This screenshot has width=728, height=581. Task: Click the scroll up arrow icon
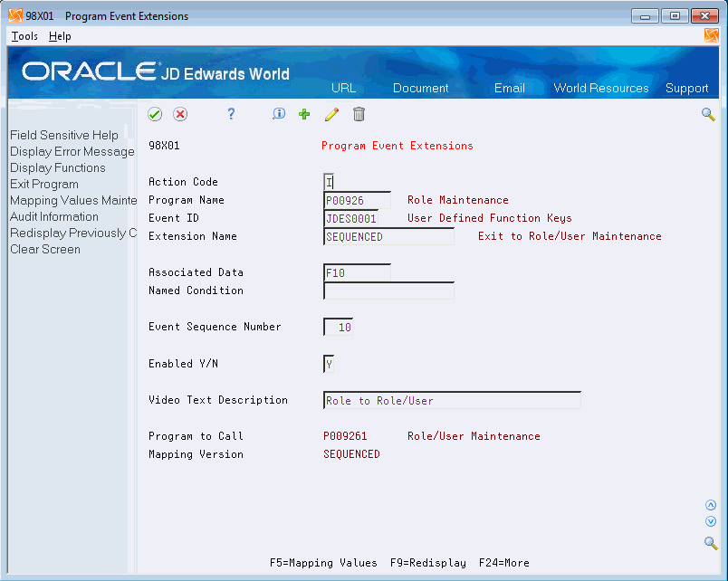711,505
